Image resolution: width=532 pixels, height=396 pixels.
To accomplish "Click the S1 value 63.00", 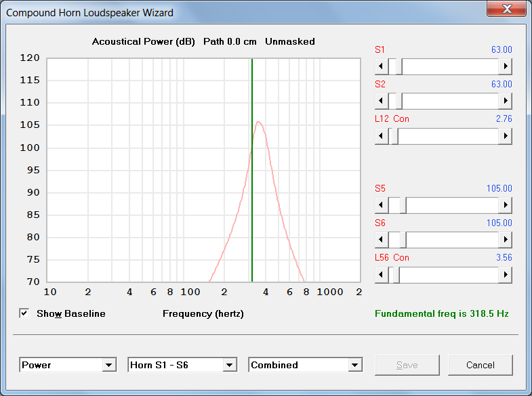I will [x=502, y=49].
